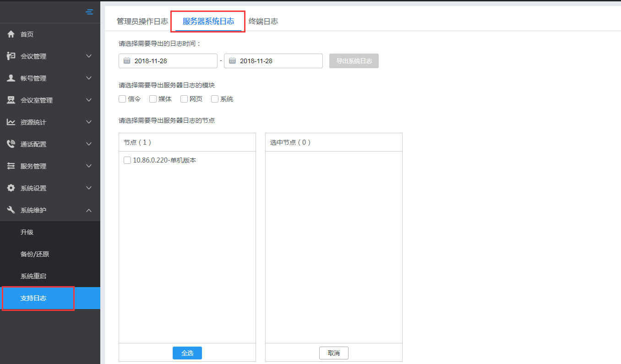Open the 系统重启 submenu item

[x=50, y=276]
